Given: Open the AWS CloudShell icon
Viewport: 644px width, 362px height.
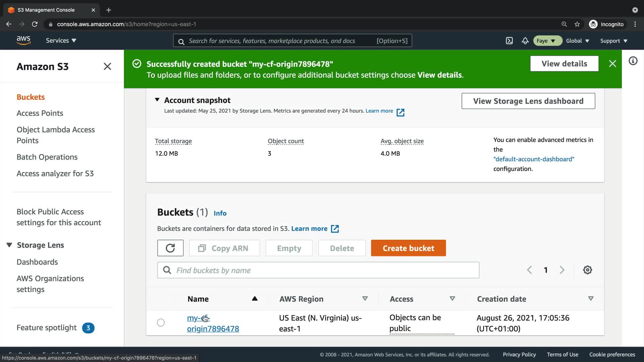Looking at the screenshot, I should (509, 41).
